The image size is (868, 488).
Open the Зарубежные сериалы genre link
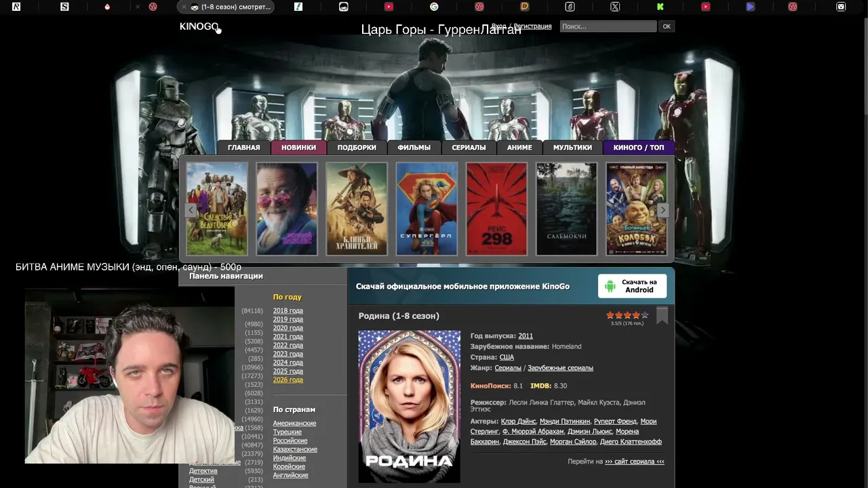[560, 368]
